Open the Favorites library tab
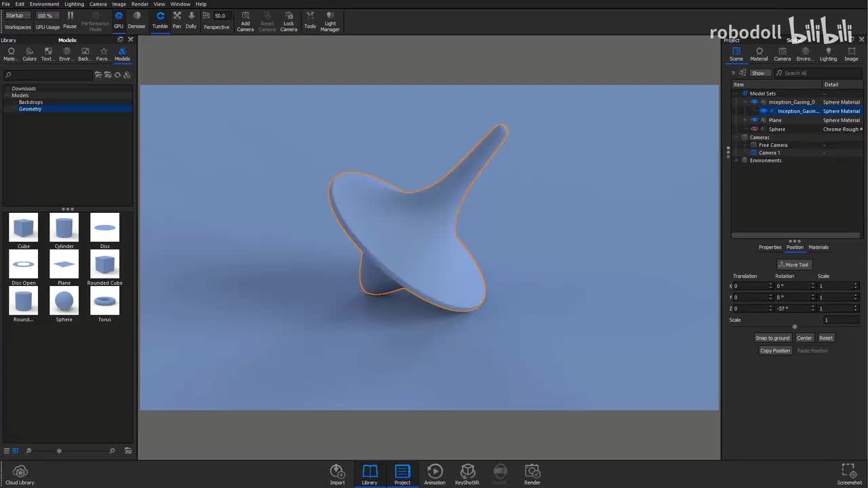Screen dimensions: 868x488 pyautogui.click(x=103, y=54)
